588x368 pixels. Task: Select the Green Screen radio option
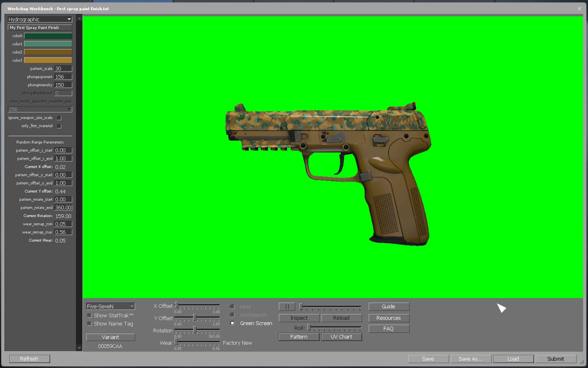point(232,323)
